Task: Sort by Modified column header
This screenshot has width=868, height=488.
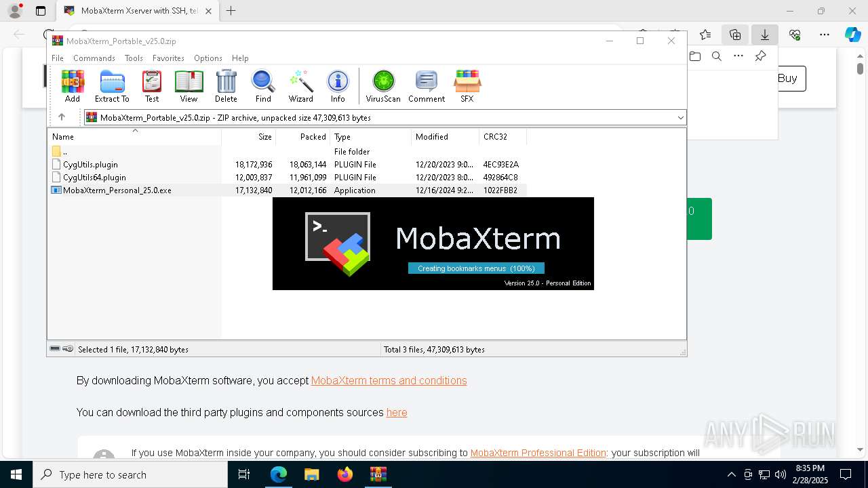Action: click(446, 136)
